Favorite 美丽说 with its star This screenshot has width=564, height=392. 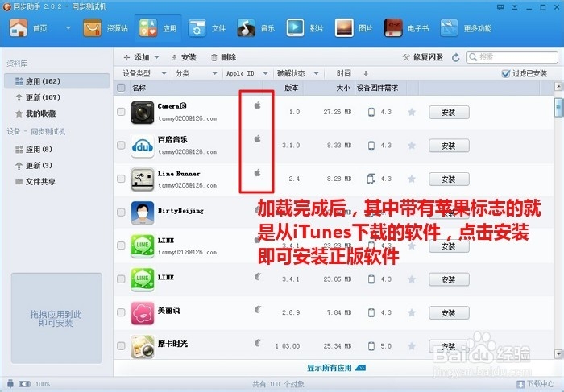click(x=412, y=312)
